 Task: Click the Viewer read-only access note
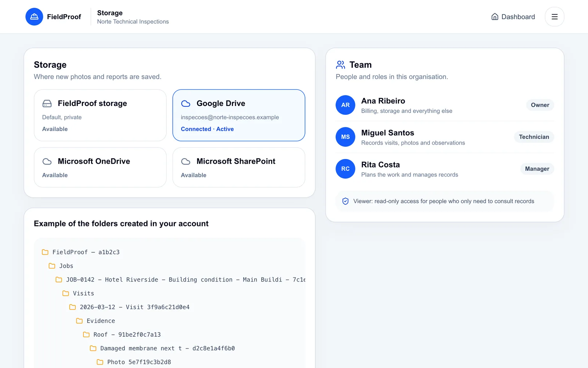[445, 201]
